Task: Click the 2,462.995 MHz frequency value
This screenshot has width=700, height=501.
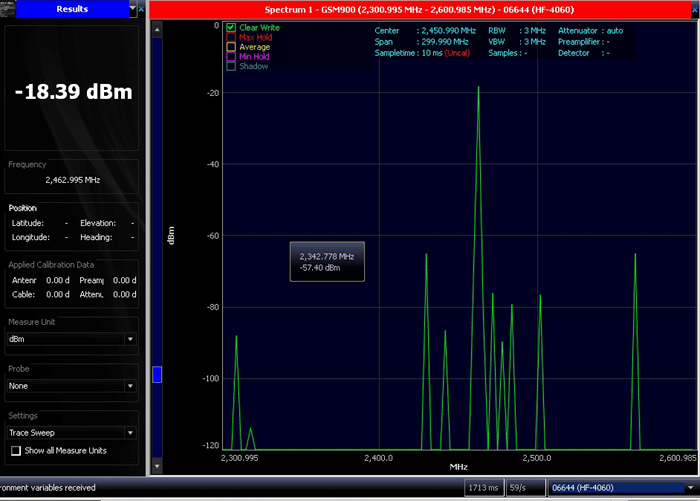Action: [x=73, y=180]
